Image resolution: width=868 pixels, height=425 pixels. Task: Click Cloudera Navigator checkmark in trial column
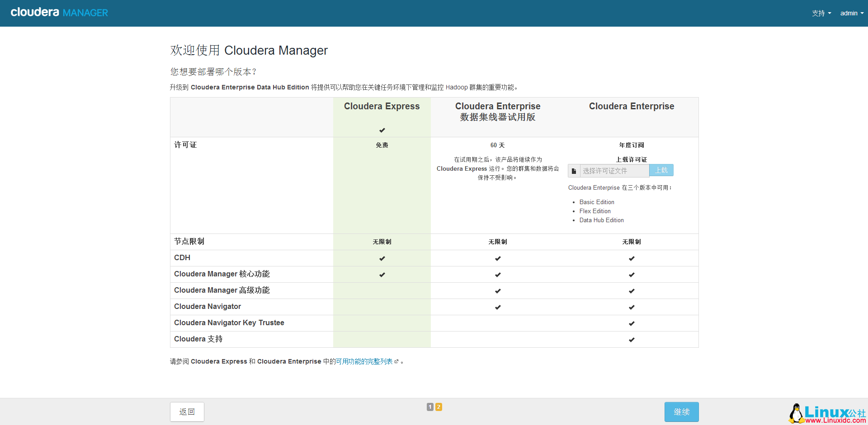click(498, 307)
